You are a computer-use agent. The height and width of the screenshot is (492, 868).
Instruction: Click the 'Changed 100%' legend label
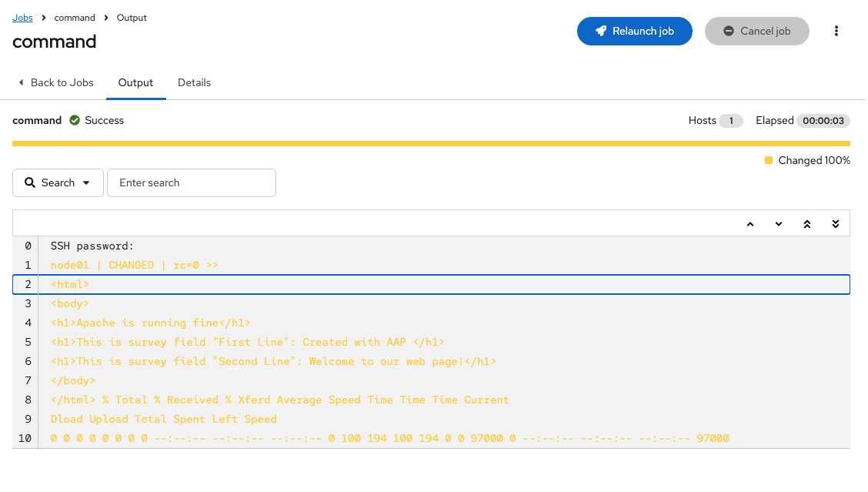pyautogui.click(x=814, y=160)
